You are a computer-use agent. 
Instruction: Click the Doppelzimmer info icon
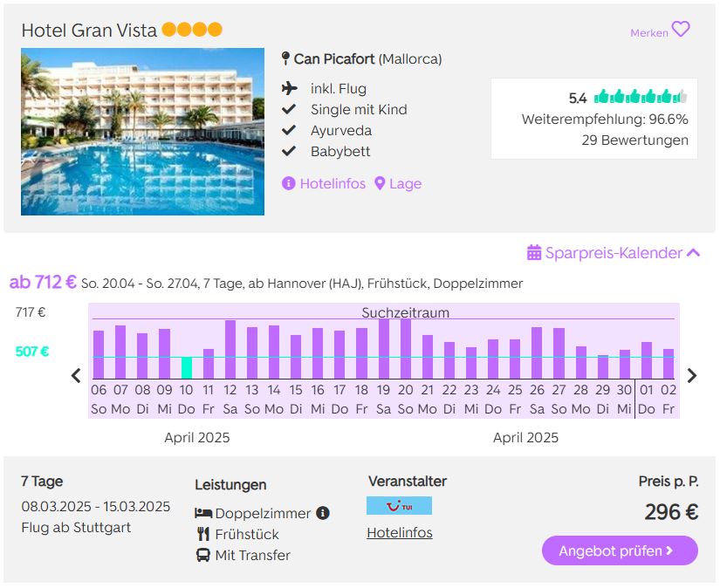pos(323,513)
